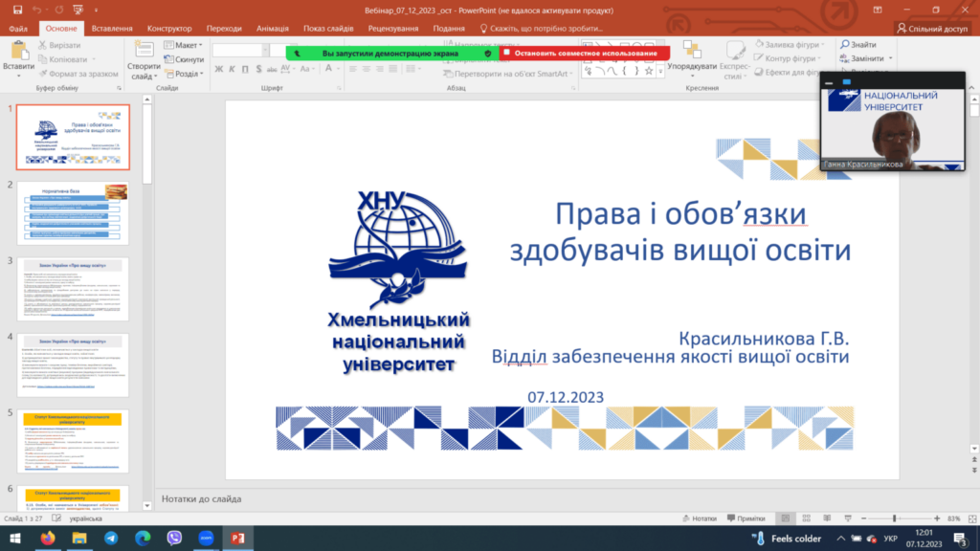Image resolution: width=980 pixels, height=551 pixels.
Task: Click Остановить совместное использование button
Action: click(x=585, y=54)
